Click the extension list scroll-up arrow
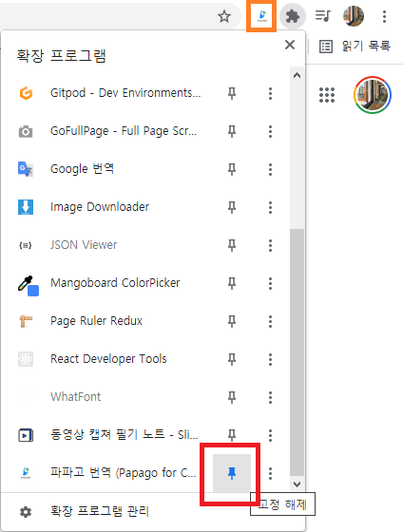403x532 pixels. (297, 75)
